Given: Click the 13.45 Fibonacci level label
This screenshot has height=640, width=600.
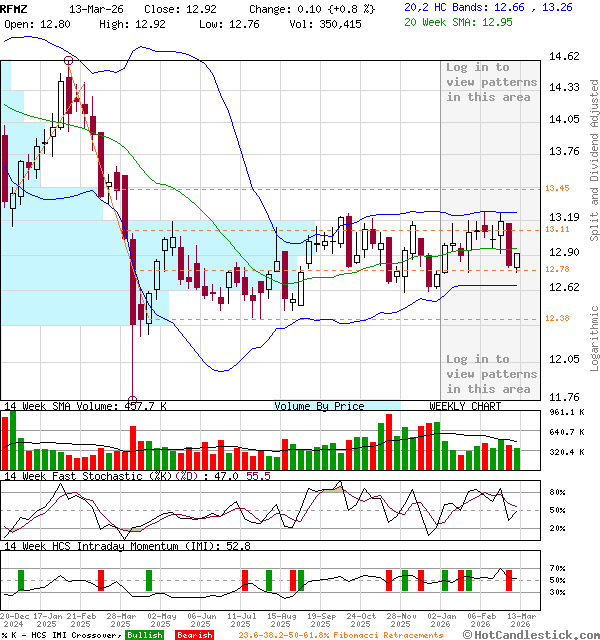Looking at the screenshot, I should 556,188.
